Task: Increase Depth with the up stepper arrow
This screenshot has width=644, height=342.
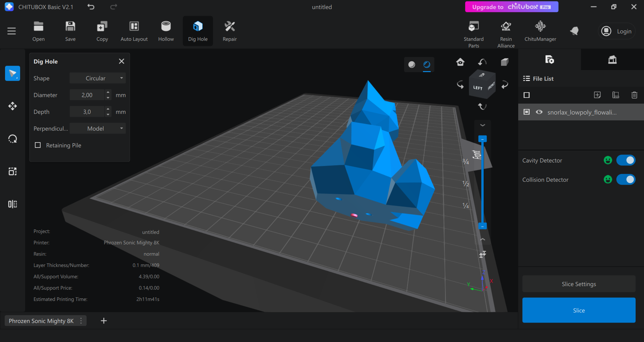Action: coord(108,109)
